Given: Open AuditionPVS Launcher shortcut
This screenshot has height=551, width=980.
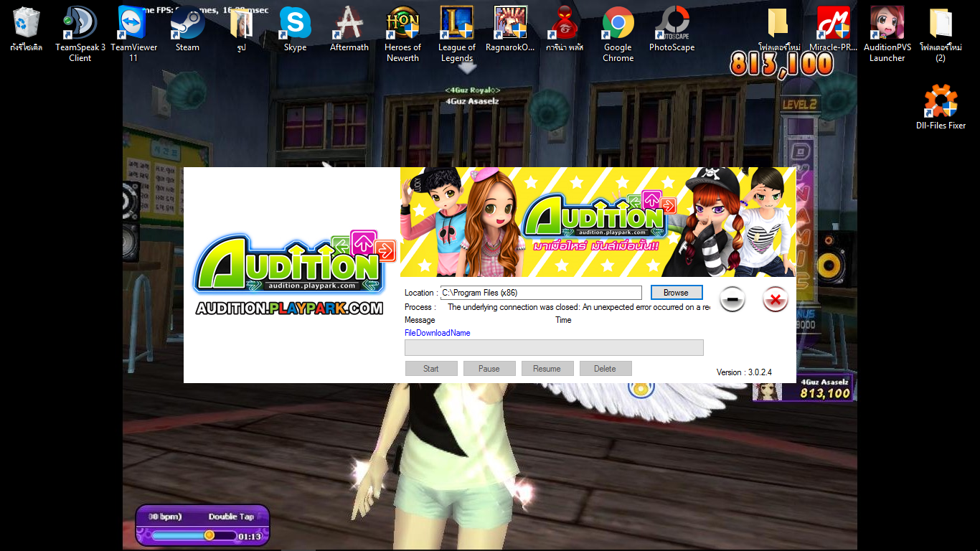Looking at the screenshot, I should pyautogui.click(x=887, y=34).
